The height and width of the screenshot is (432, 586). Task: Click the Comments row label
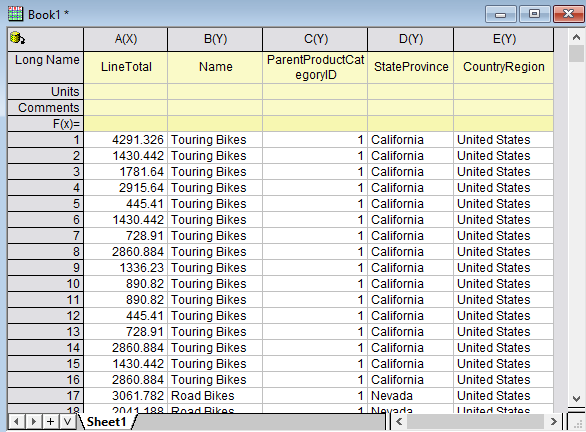46,108
